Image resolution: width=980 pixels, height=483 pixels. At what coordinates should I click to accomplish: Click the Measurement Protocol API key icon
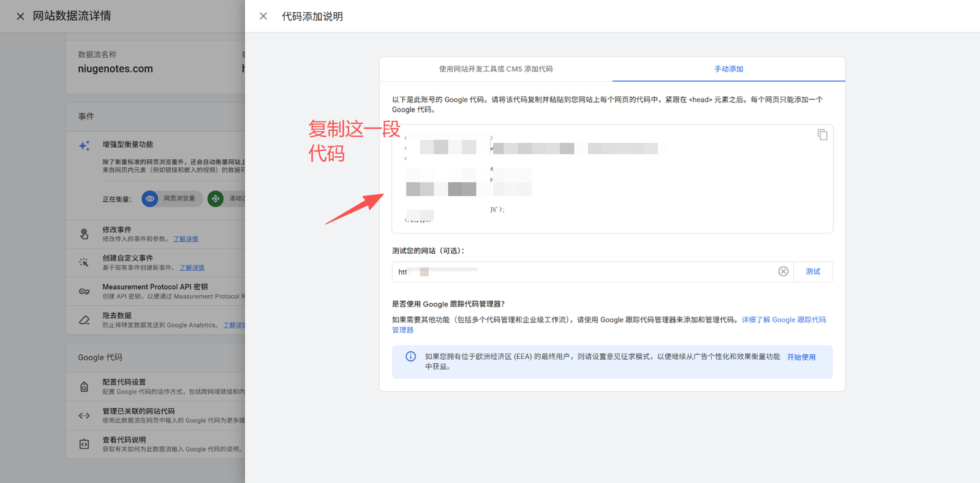point(85,291)
